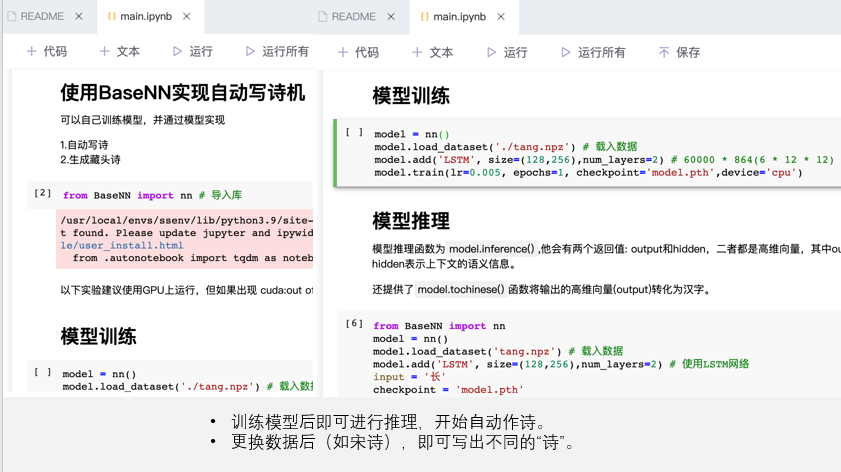Select the execution marker [6] of right cell
The width and height of the screenshot is (841, 472).
(x=354, y=323)
